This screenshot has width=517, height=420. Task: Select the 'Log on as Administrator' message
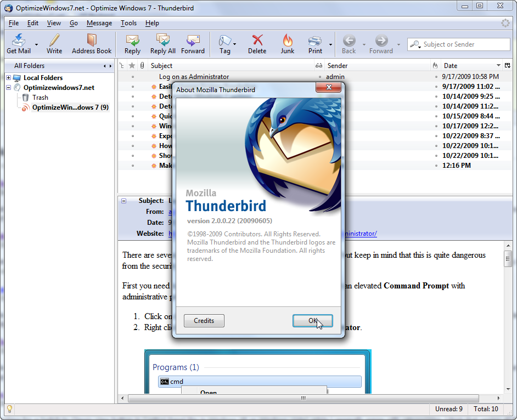[x=194, y=77]
